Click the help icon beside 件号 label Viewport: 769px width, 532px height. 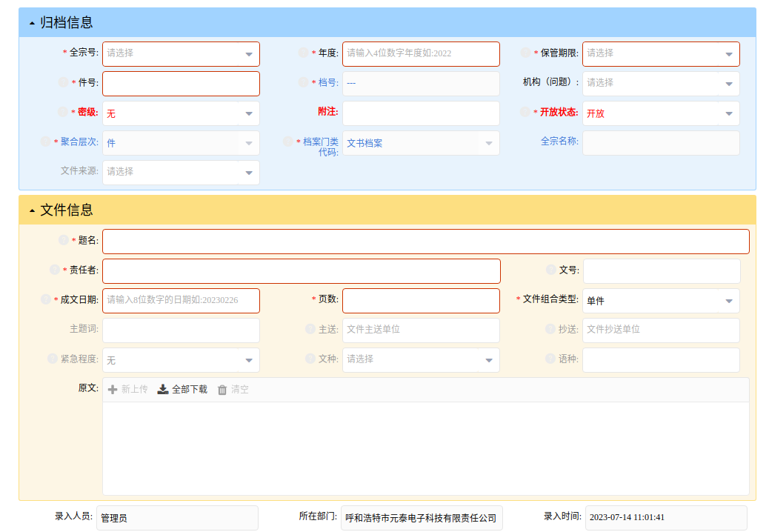tap(63, 82)
